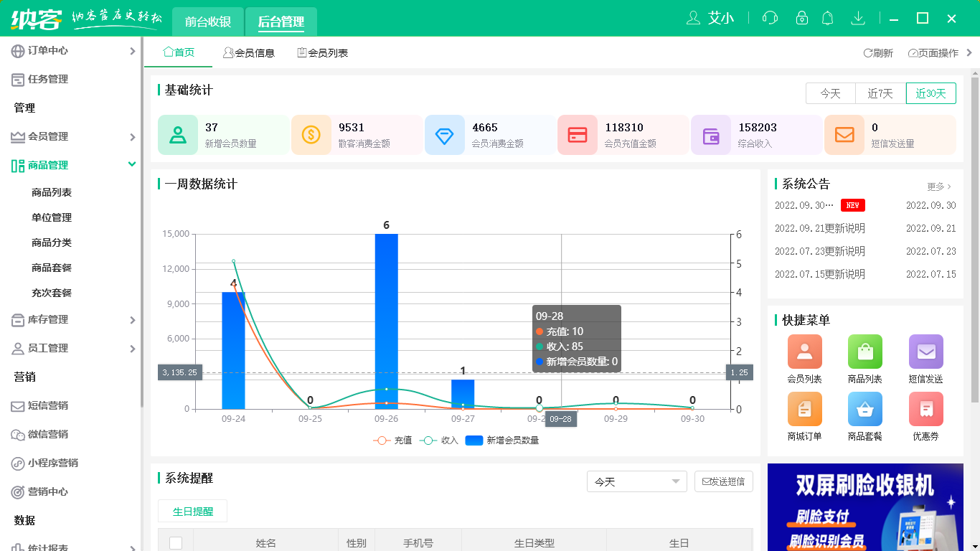The image size is (980, 551).
Task: Tick the select-all checkbox in the birthday table header
Action: [x=176, y=543]
